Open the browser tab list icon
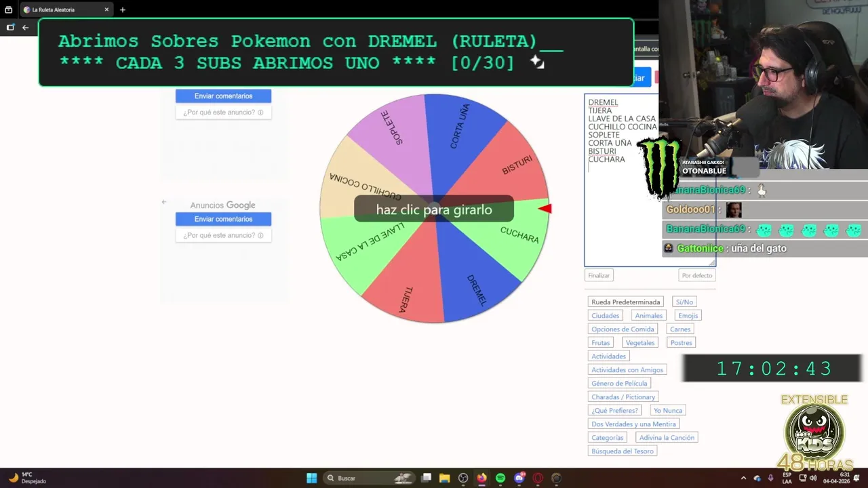Screen dimensions: 868x488 click(x=9, y=9)
